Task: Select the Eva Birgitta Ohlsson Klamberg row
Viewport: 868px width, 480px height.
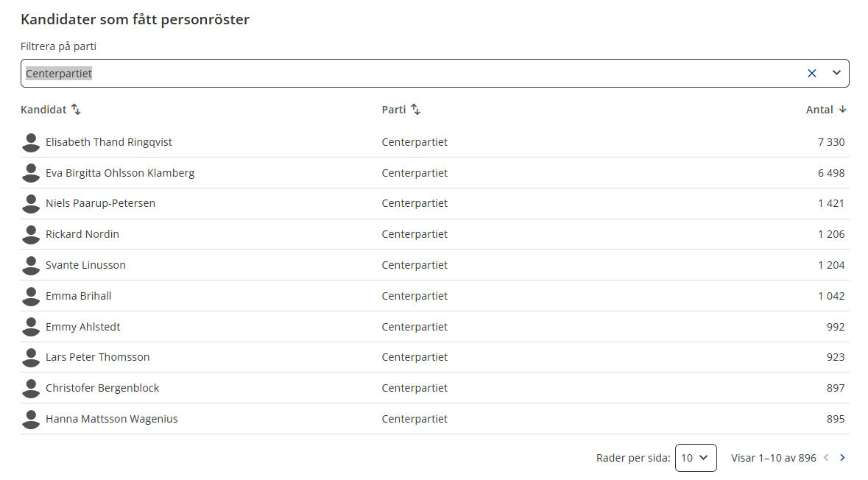Action: tap(434, 173)
